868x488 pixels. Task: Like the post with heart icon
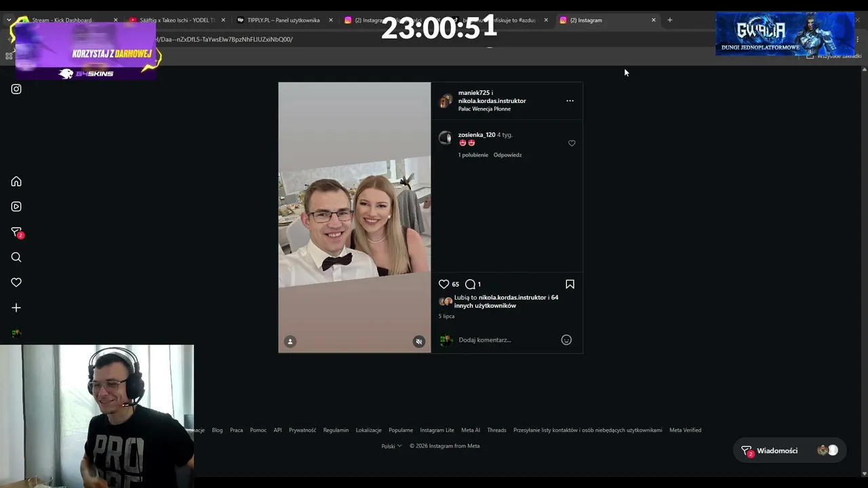tap(443, 284)
